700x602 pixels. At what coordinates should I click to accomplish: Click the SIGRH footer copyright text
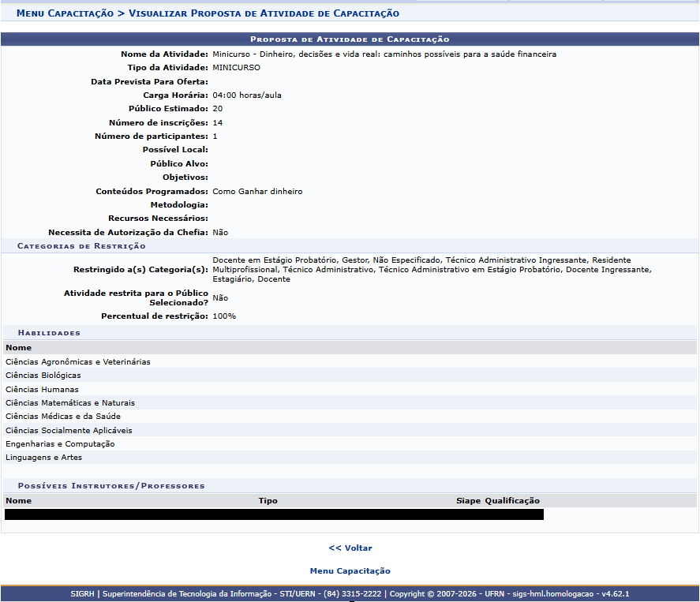point(350,594)
